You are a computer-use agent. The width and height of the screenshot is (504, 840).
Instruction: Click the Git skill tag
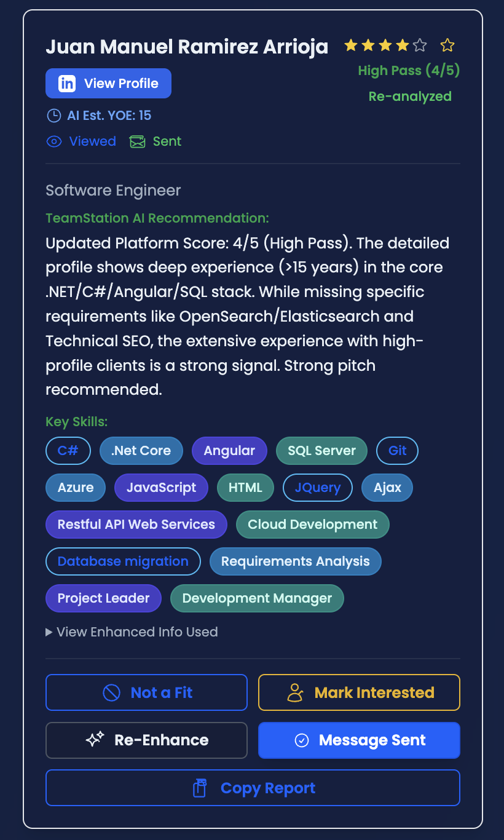[x=397, y=451]
